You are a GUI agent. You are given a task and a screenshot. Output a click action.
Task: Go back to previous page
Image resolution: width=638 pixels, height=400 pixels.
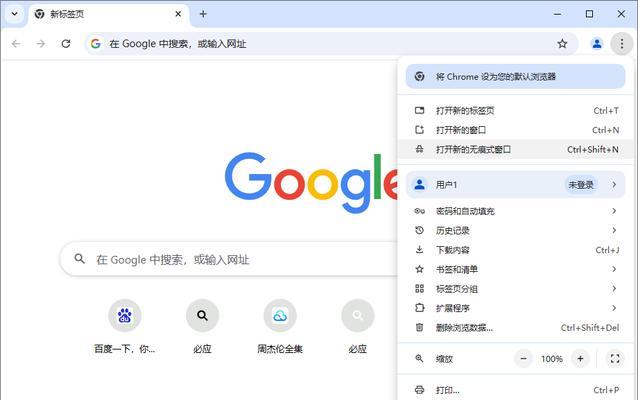16,44
